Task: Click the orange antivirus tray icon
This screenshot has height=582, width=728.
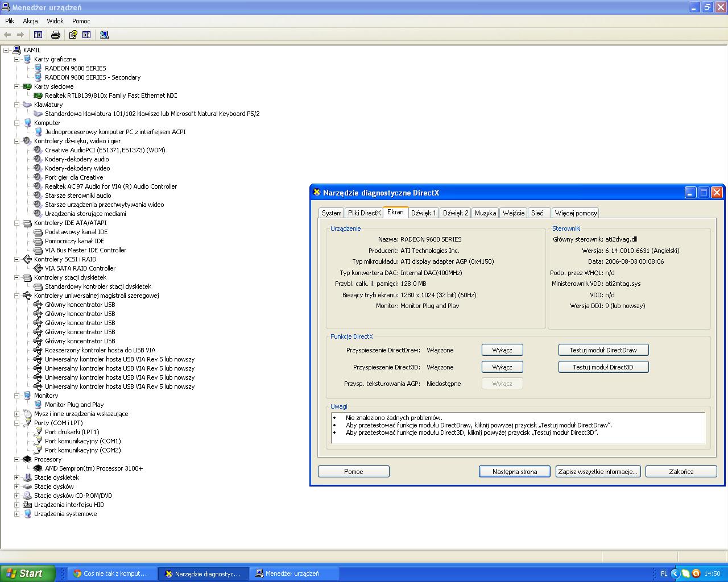Action: [696, 573]
